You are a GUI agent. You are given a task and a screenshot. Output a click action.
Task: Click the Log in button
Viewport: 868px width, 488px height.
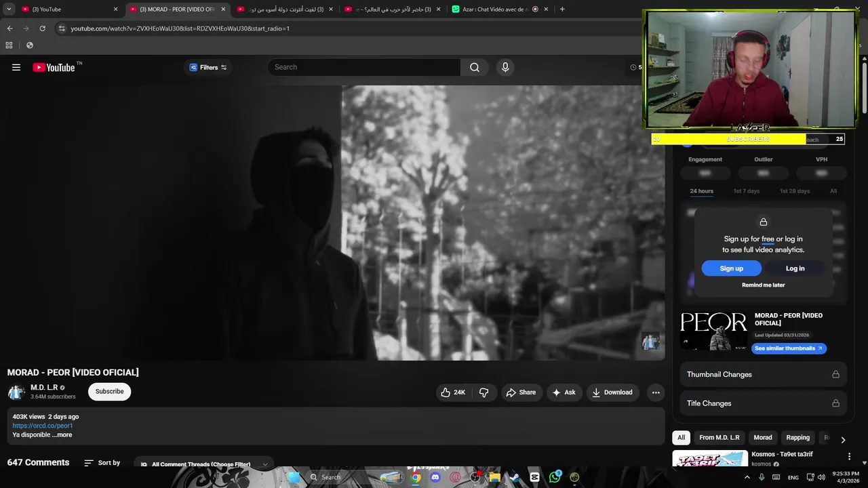[x=795, y=268]
